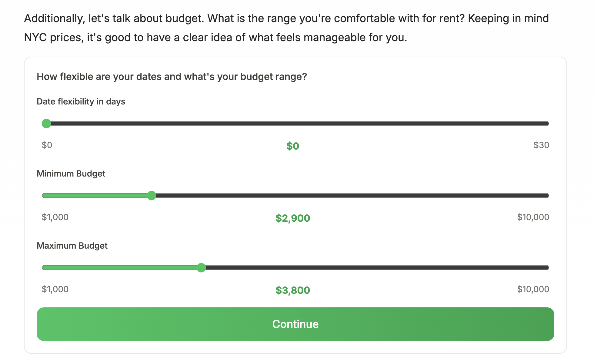Click the 'Maximum Budget' label
594x364 pixels.
click(x=72, y=246)
